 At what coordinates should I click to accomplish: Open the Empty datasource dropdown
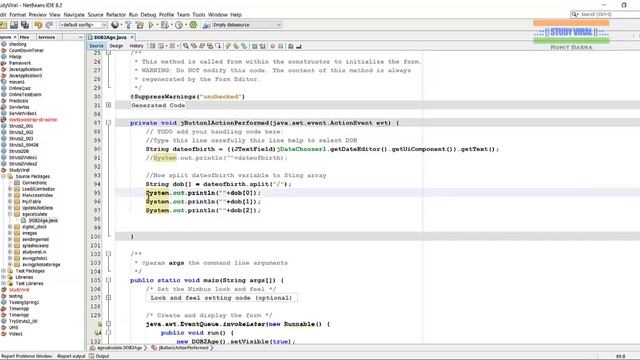(247, 25)
